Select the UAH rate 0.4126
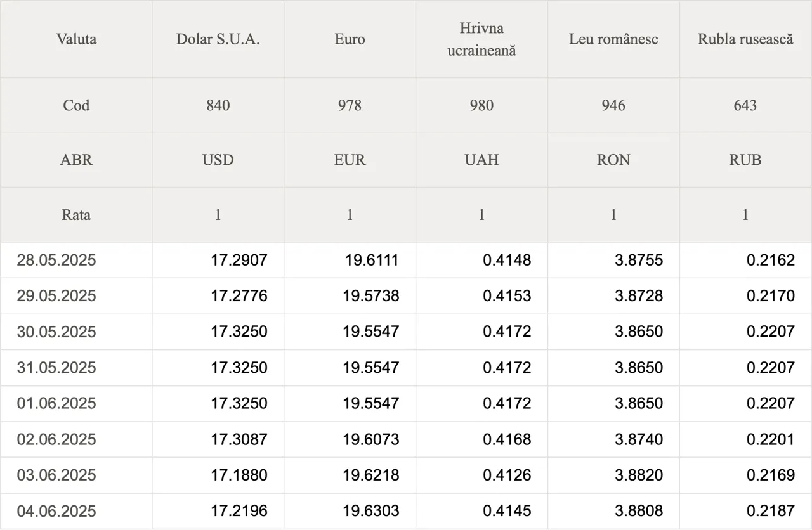This screenshot has width=812, height=530. point(507,475)
